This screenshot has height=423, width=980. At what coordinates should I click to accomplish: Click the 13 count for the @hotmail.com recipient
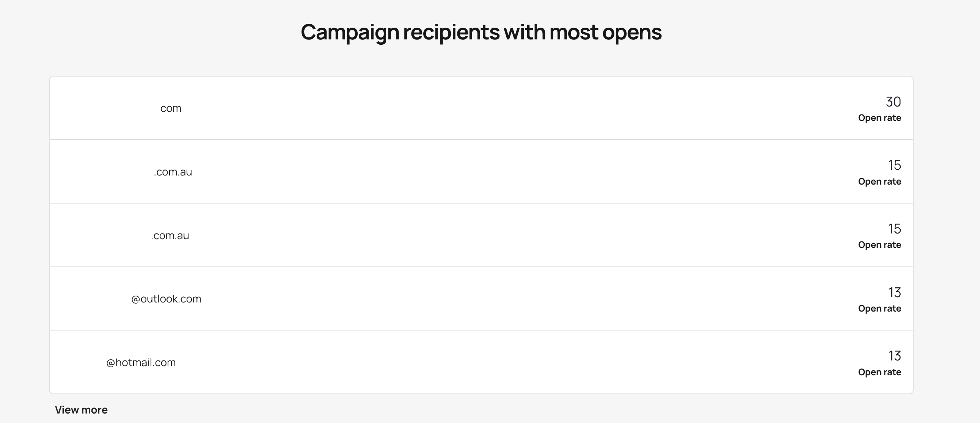(894, 356)
